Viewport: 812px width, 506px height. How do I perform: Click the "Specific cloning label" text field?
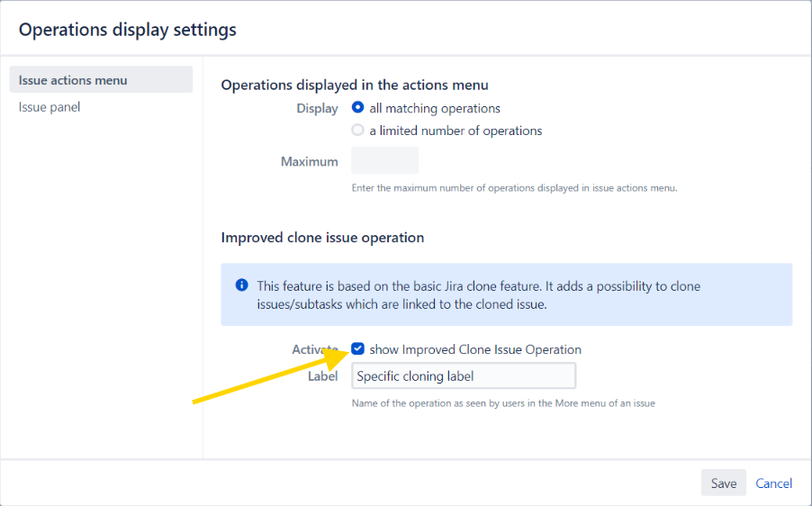pyautogui.click(x=463, y=376)
